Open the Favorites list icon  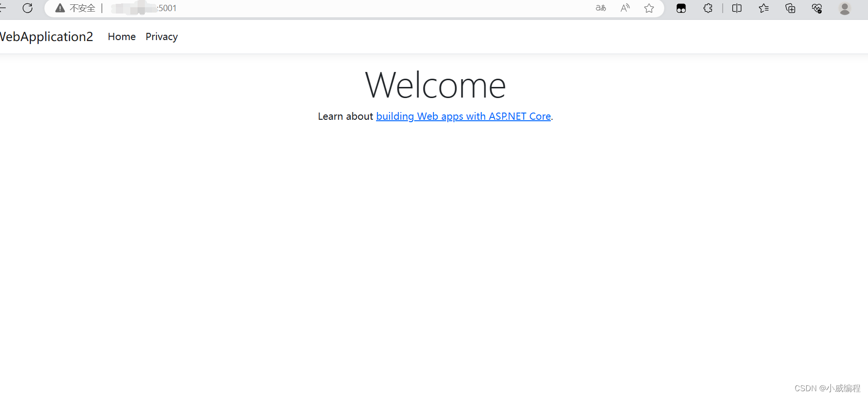click(x=764, y=8)
